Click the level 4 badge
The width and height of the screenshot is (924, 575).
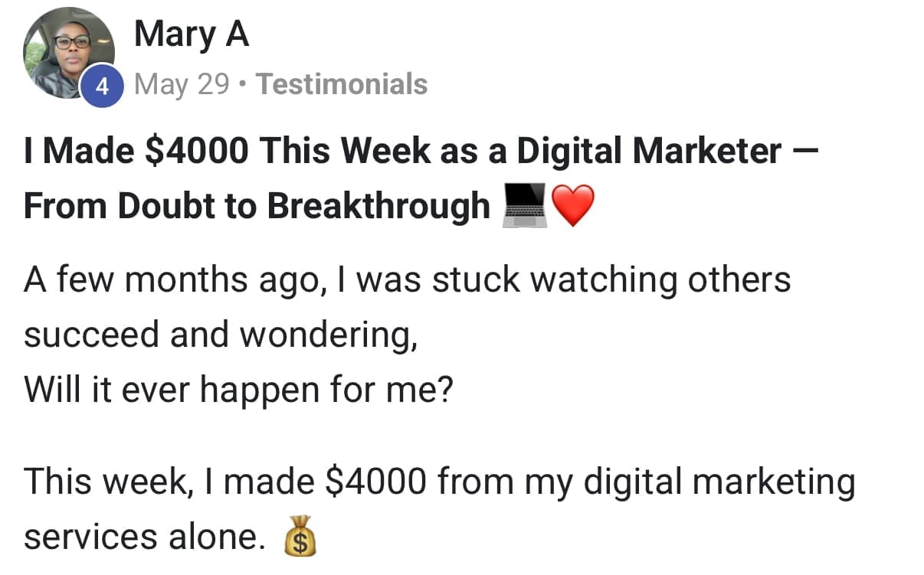(101, 87)
